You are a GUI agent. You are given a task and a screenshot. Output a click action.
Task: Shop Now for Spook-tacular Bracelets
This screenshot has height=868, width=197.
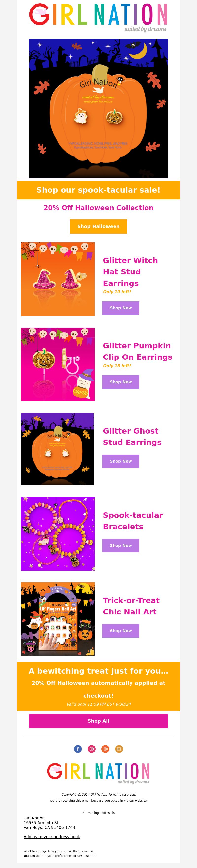pyautogui.click(x=121, y=545)
